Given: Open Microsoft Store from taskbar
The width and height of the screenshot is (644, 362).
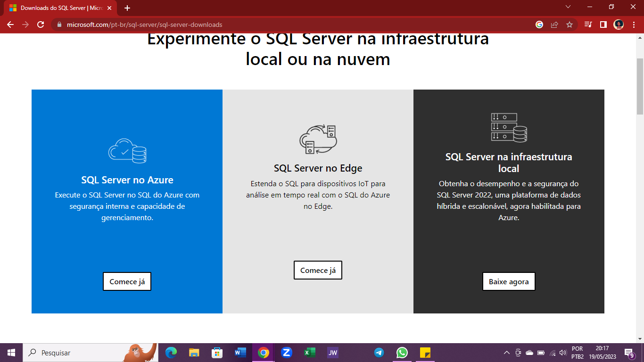Looking at the screenshot, I should 217,353.
